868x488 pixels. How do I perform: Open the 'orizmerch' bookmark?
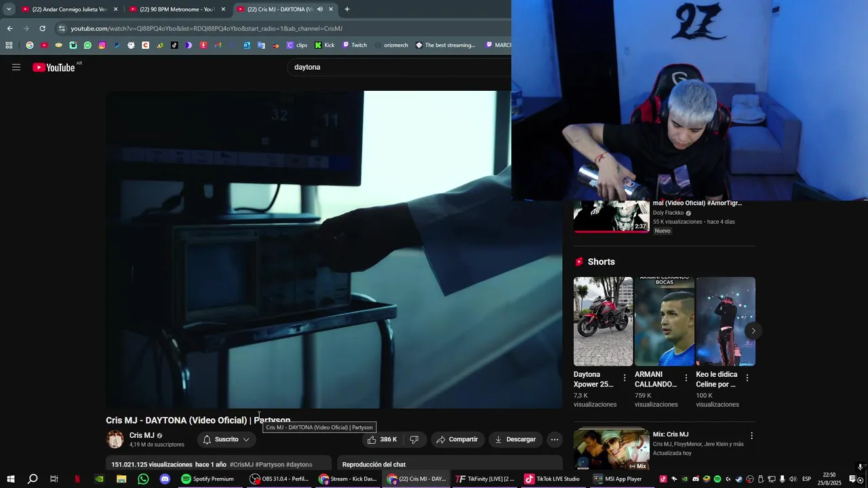(391, 45)
